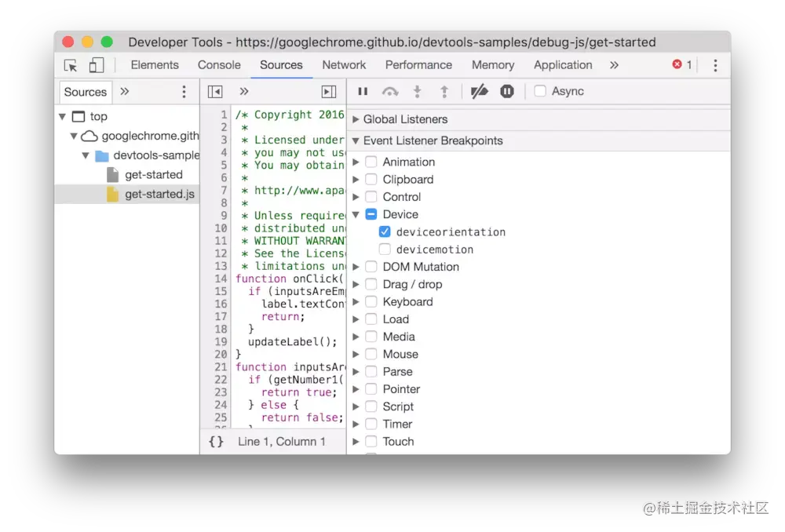
Task: Enable the Async checkbox
Action: (540, 91)
